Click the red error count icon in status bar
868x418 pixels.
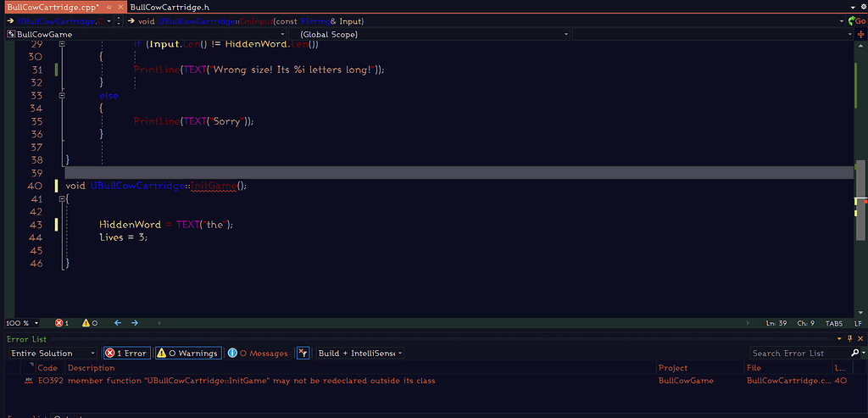[x=59, y=323]
